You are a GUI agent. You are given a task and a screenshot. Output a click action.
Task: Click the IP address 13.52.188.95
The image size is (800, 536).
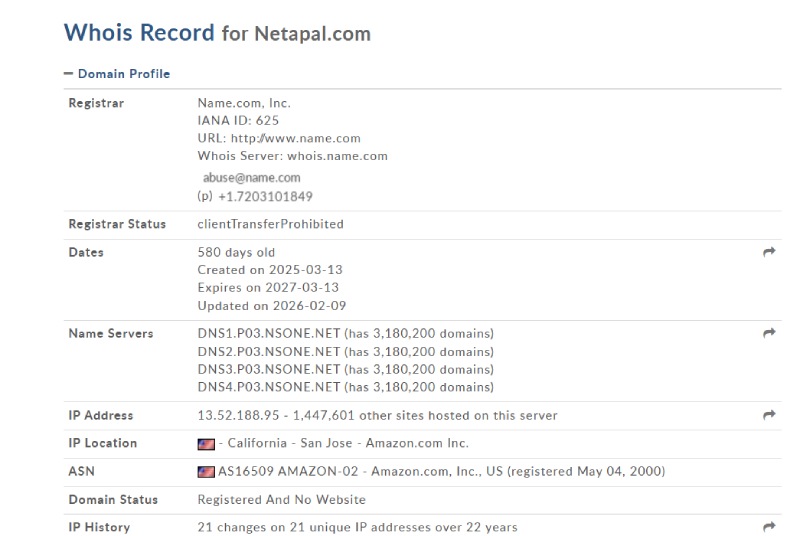[238, 415]
